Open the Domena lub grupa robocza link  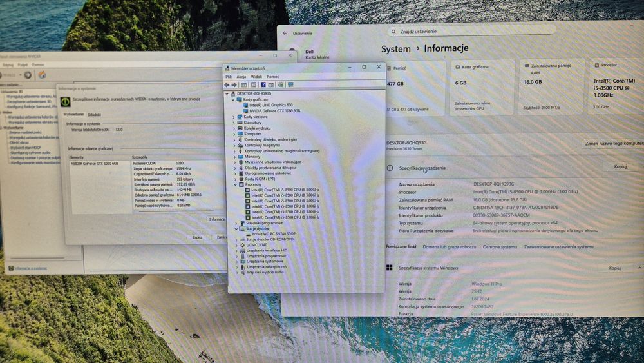coord(449,247)
